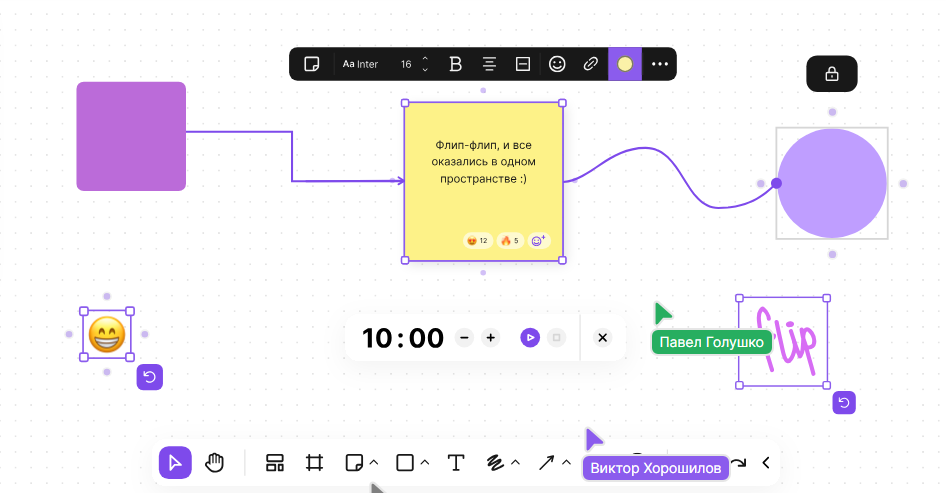Open the Inter font family dropdown

click(x=361, y=64)
